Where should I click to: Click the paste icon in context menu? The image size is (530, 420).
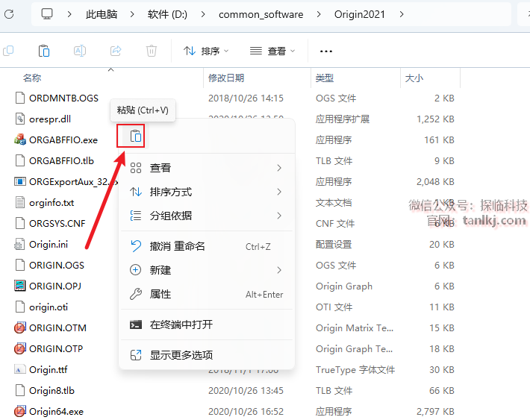point(135,137)
